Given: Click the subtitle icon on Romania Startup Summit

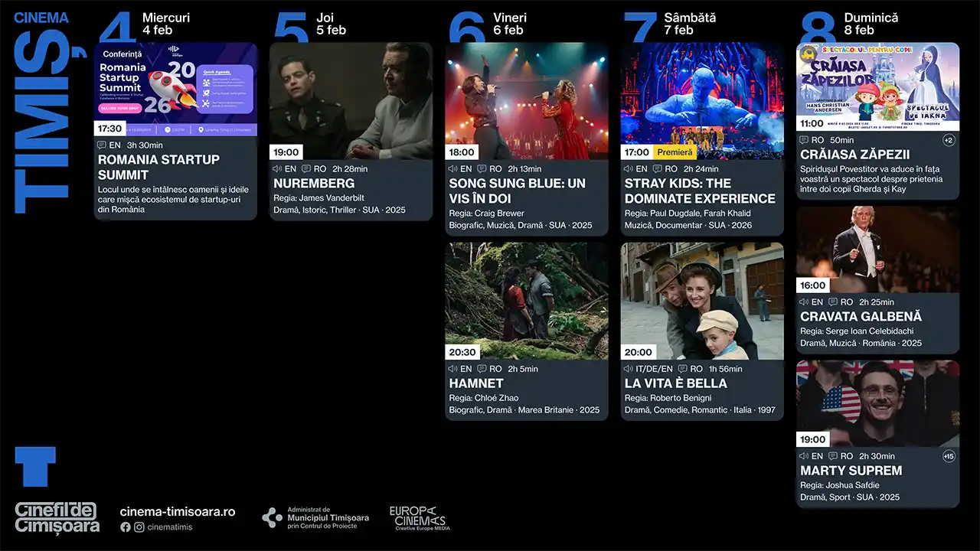Looking at the screenshot, I should [101, 145].
